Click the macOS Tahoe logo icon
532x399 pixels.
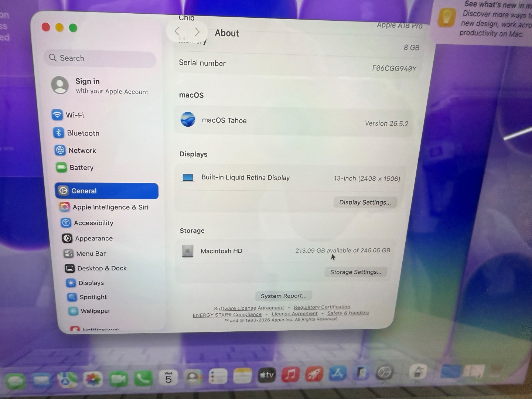tap(188, 120)
